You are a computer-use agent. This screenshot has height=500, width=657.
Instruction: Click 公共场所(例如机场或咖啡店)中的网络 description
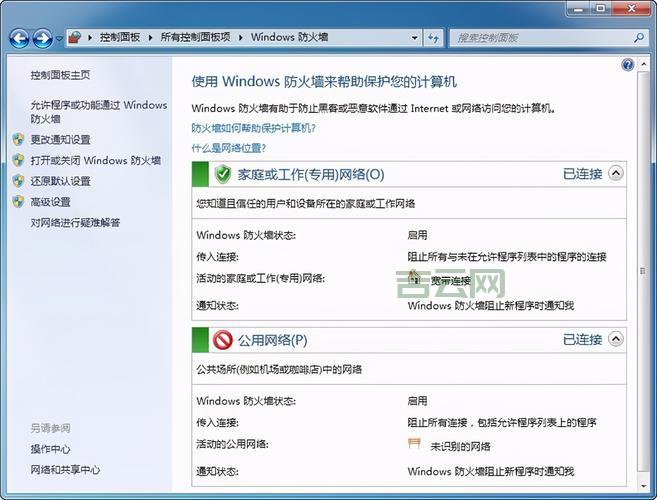[x=279, y=369]
